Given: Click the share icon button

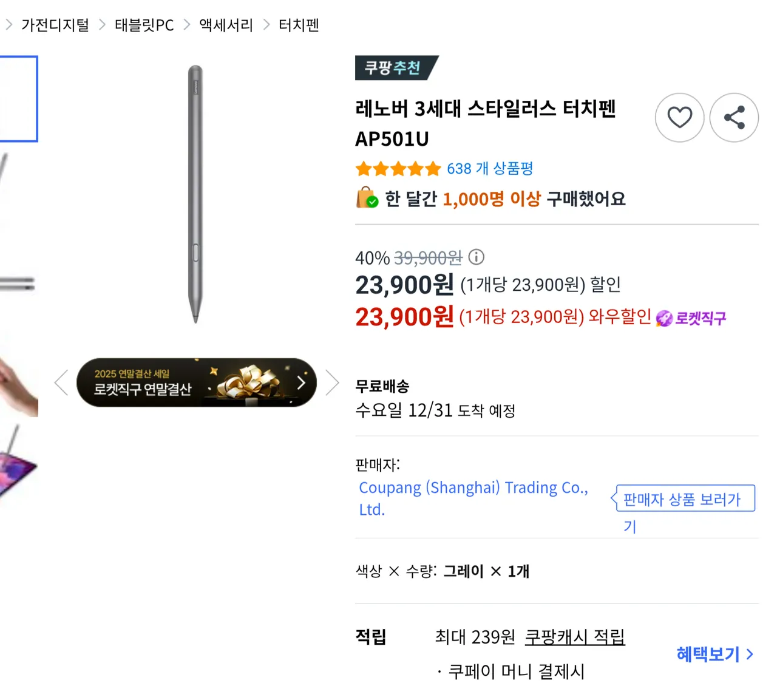Looking at the screenshot, I should (734, 118).
